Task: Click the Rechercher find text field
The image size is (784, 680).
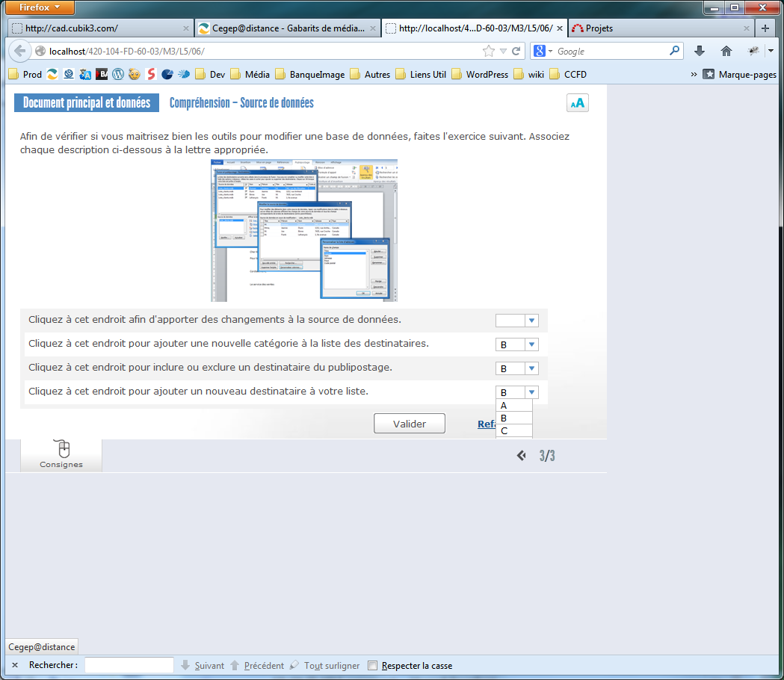Action: coord(129,665)
